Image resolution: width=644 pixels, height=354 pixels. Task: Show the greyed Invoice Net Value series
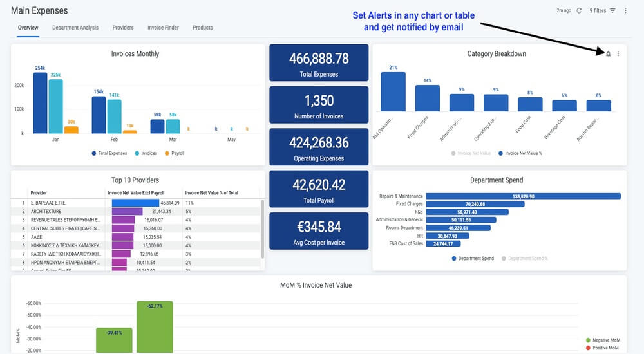(x=473, y=153)
